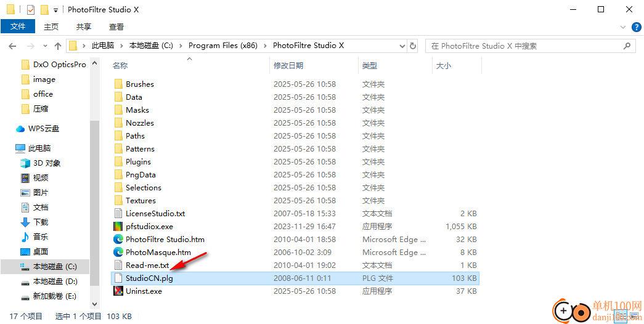644x324 pixels.
Task: Select the Data folder
Action: point(134,97)
